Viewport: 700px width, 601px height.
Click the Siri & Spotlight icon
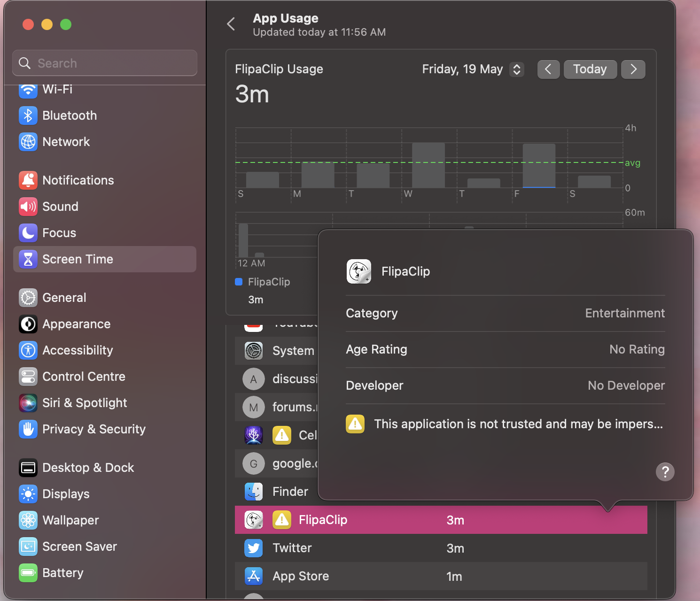(28, 403)
